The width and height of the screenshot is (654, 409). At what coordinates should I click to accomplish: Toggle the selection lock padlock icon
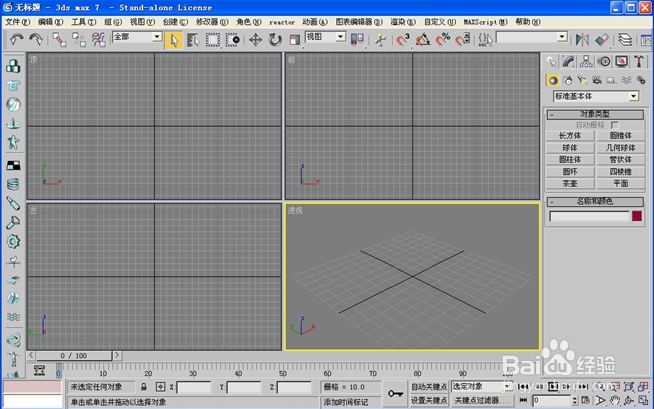pyautogui.click(x=143, y=387)
